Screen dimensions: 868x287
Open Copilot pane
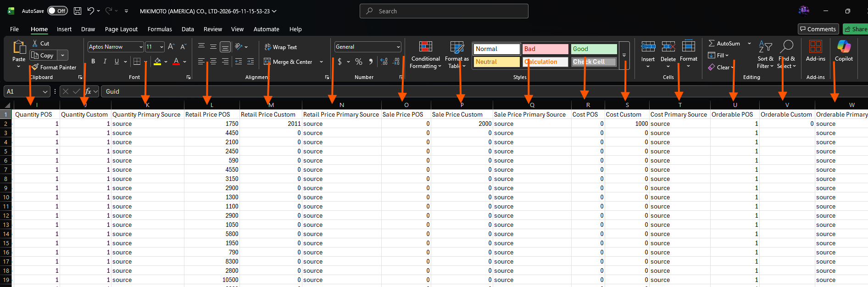point(844,51)
